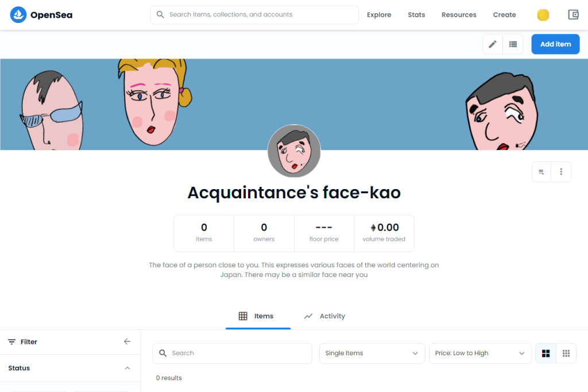Open the Create menu item
The width and height of the screenshot is (588, 392).
pyautogui.click(x=504, y=14)
